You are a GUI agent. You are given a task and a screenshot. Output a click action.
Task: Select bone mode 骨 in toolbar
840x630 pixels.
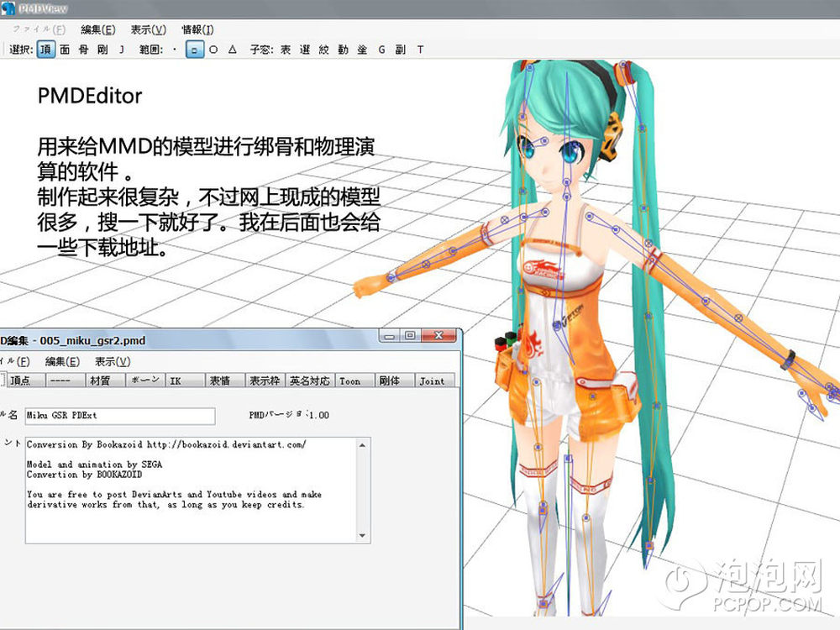83,50
